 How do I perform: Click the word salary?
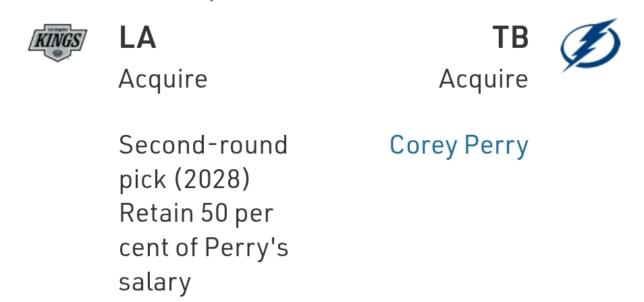point(155,282)
